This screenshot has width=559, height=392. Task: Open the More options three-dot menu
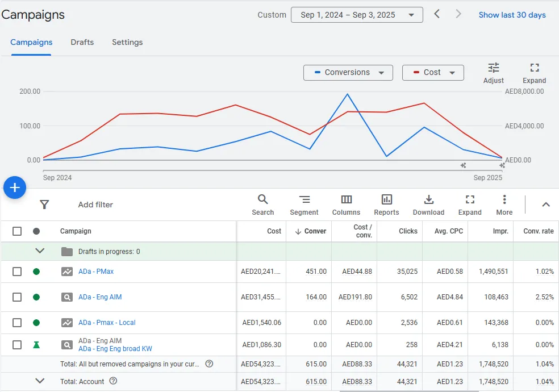(504, 205)
